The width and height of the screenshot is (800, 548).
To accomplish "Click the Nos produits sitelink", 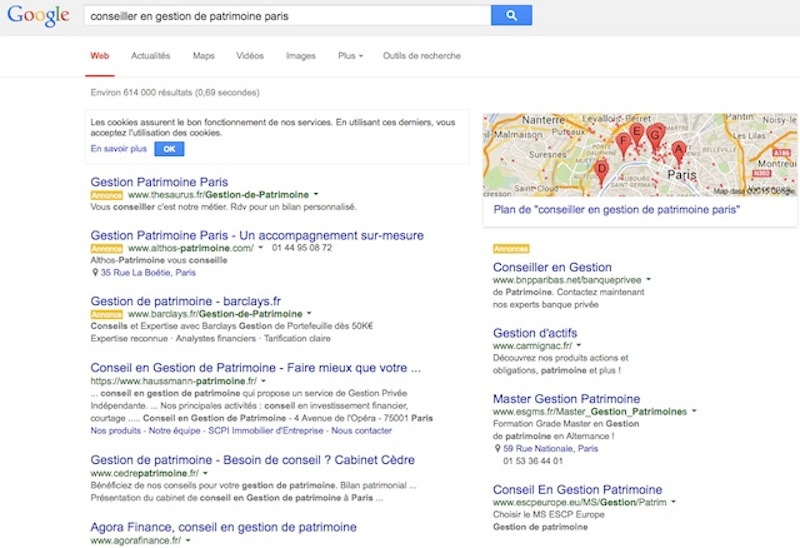I will pyautogui.click(x=115, y=431).
